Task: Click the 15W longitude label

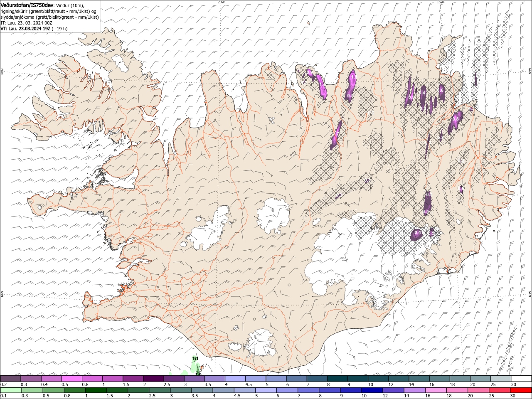Action: point(440,2)
